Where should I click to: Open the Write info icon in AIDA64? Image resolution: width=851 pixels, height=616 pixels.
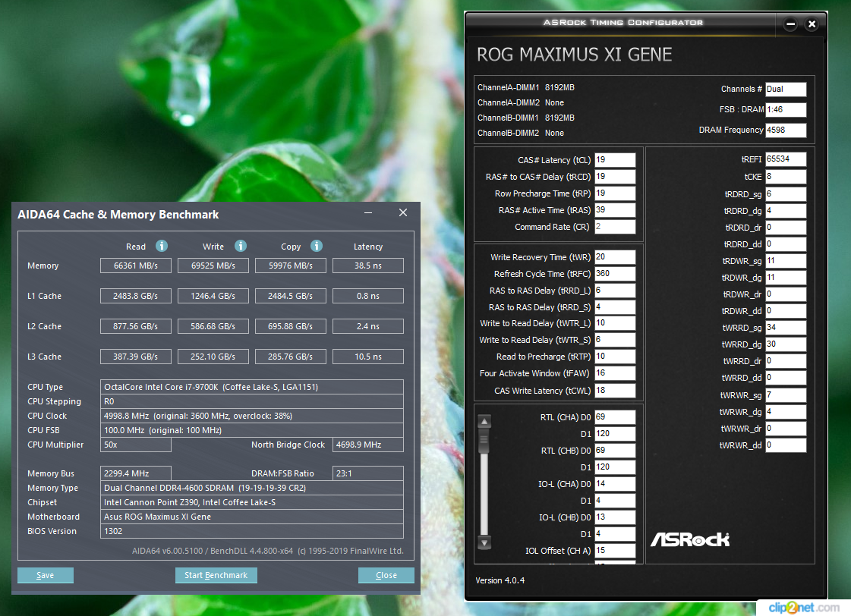241,247
